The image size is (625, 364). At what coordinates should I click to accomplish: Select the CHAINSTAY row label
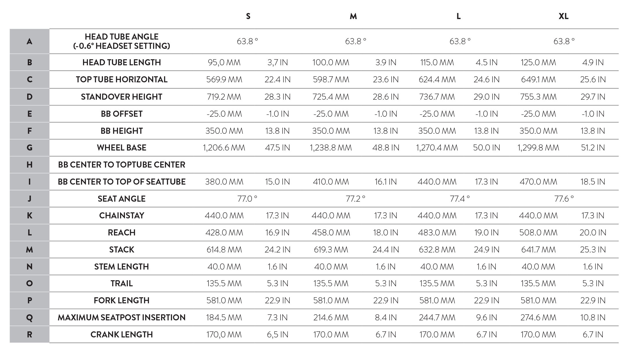pos(121,216)
